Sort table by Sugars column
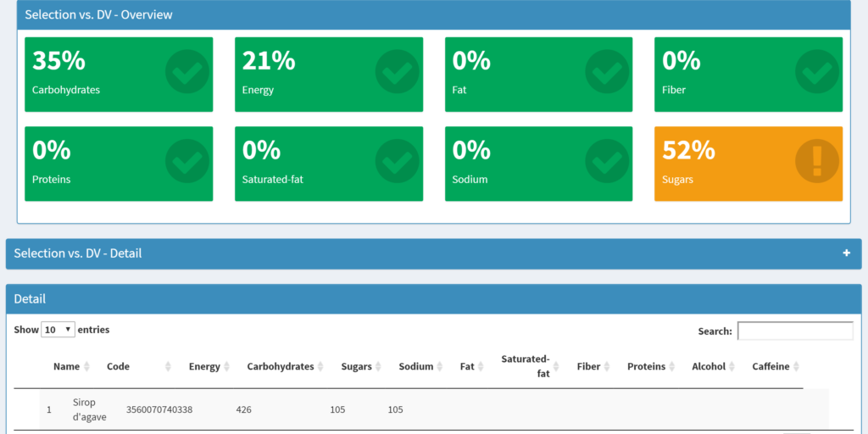Screen dimensions: 868x434 (357, 367)
